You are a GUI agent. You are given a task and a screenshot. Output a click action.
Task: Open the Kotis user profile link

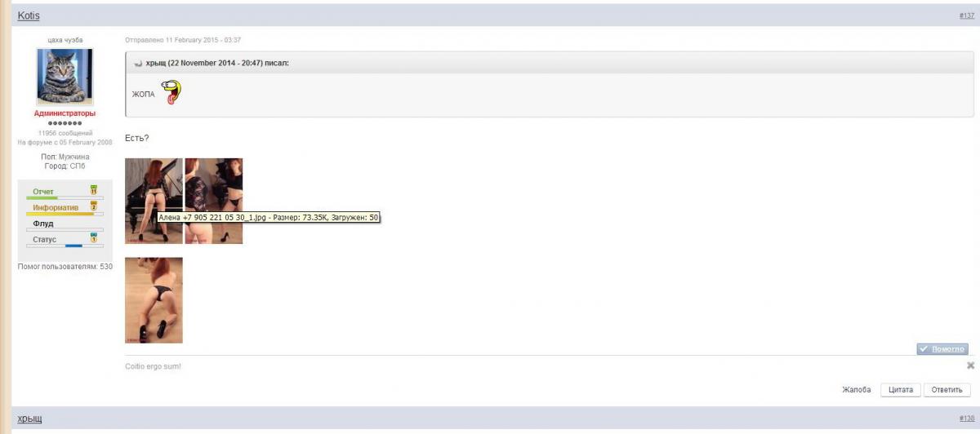point(29,15)
